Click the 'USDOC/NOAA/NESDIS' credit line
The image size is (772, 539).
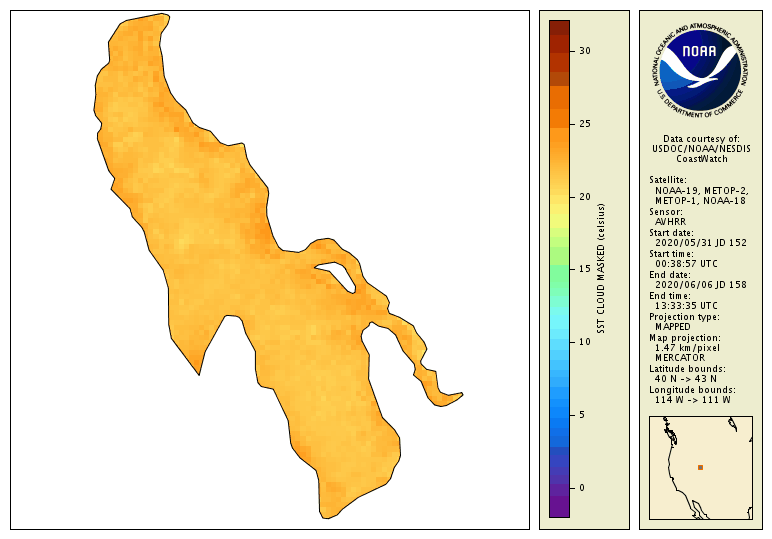[701, 149]
